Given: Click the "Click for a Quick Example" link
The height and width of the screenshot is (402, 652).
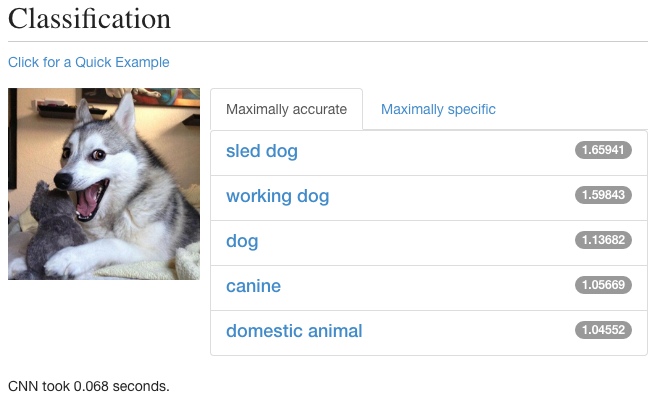Looking at the screenshot, I should coord(89,62).
